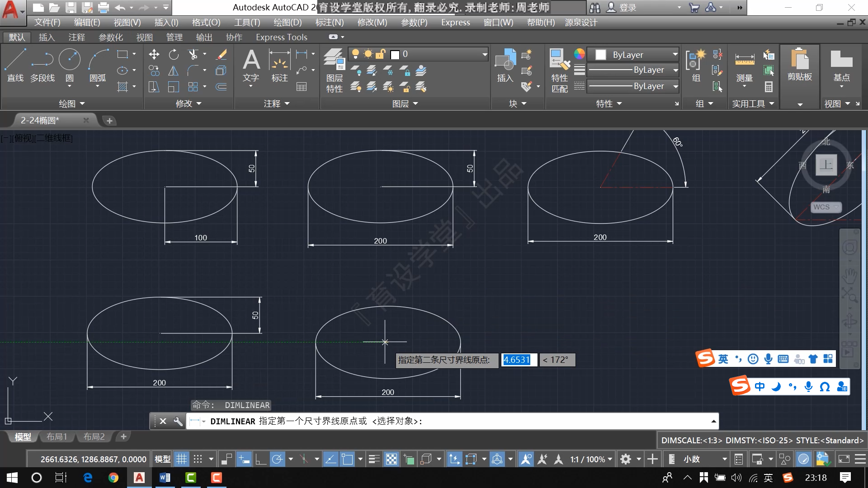Toggle lineweight display in status bar

374,460
